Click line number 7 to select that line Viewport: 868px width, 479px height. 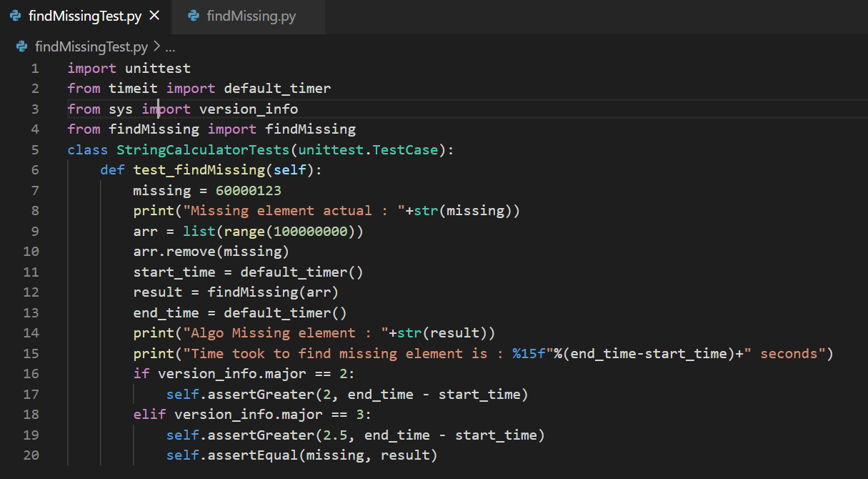(34, 190)
